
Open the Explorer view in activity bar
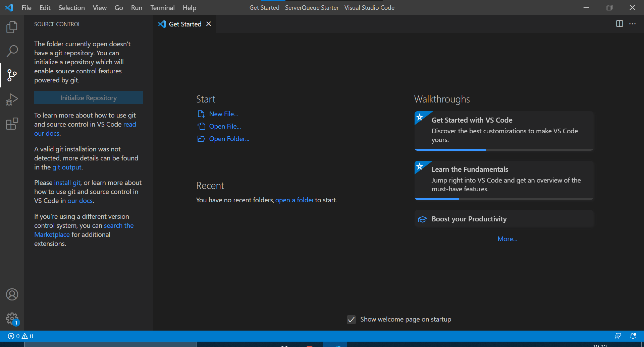[12, 27]
